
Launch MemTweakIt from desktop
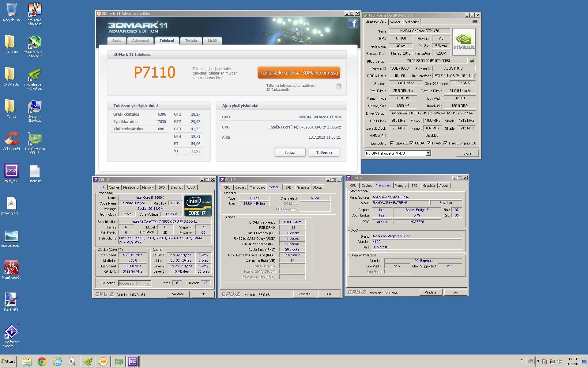(11, 270)
